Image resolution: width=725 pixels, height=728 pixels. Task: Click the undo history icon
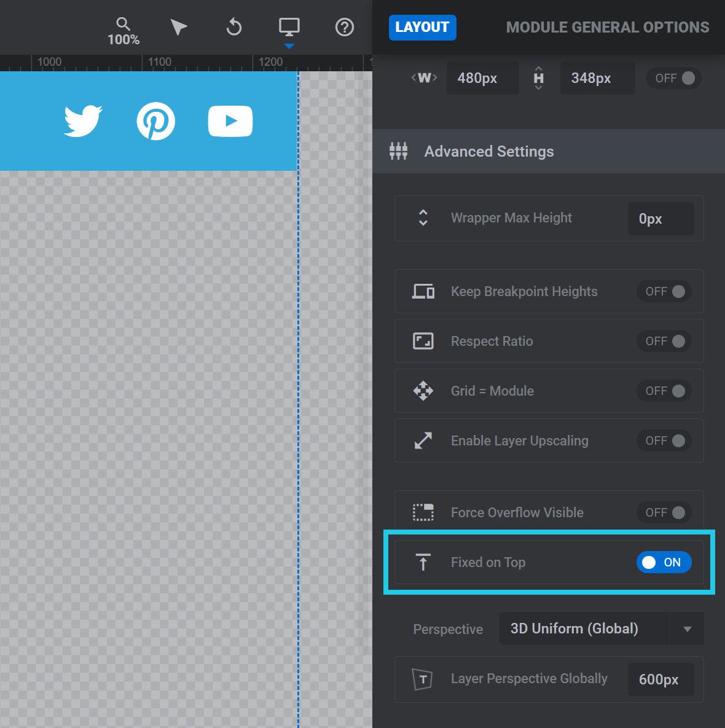click(x=233, y=27)
